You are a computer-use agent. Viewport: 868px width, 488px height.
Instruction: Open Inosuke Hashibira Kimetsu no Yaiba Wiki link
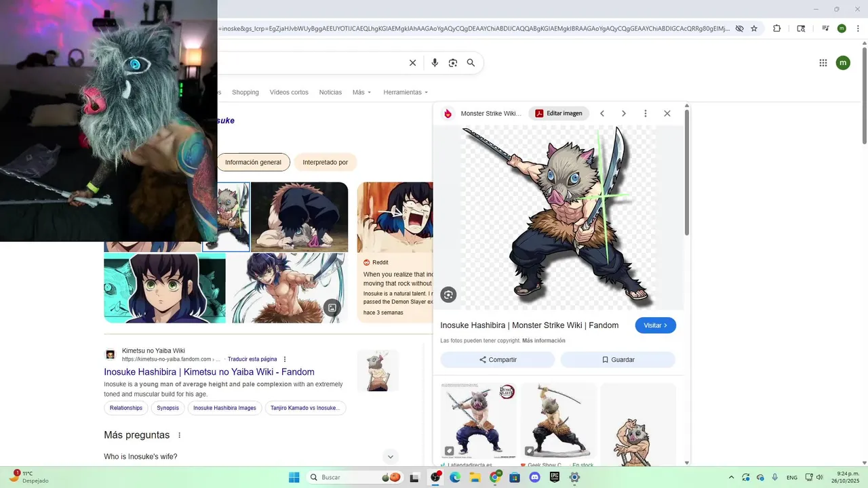pos(209,372)
